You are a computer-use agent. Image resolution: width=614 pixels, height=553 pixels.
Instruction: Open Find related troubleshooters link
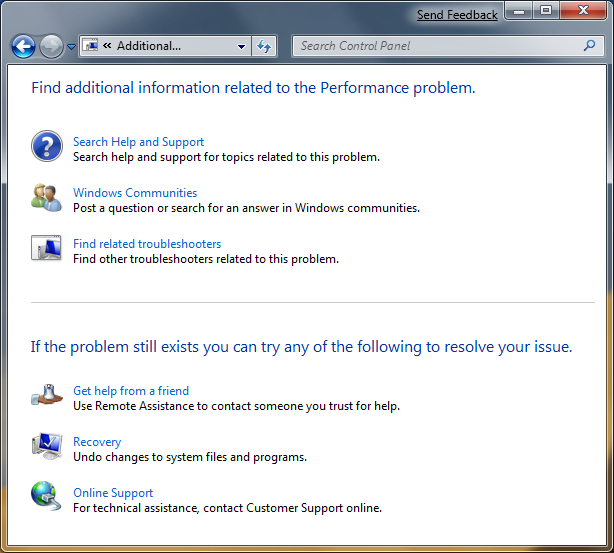click(x=147, y=244)
